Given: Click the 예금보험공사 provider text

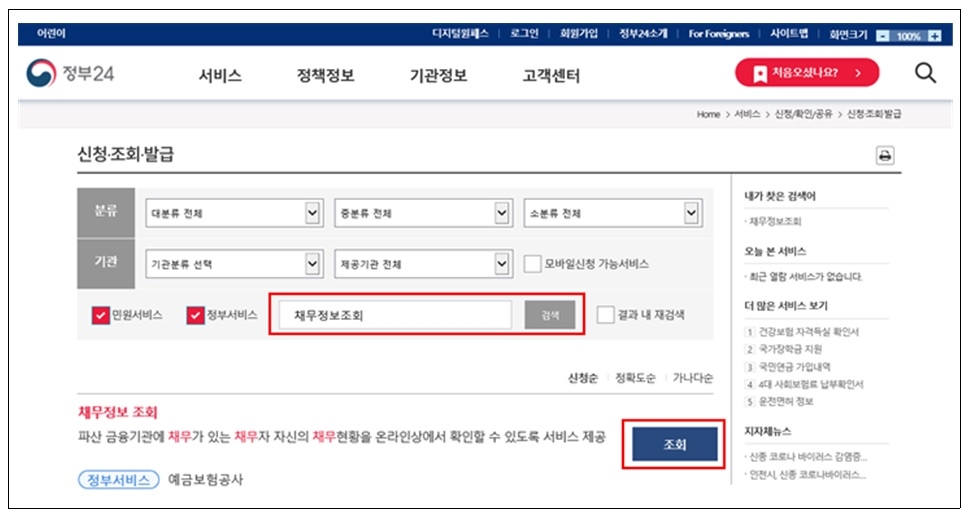Looking at the screenshot, I should point(205,480).
